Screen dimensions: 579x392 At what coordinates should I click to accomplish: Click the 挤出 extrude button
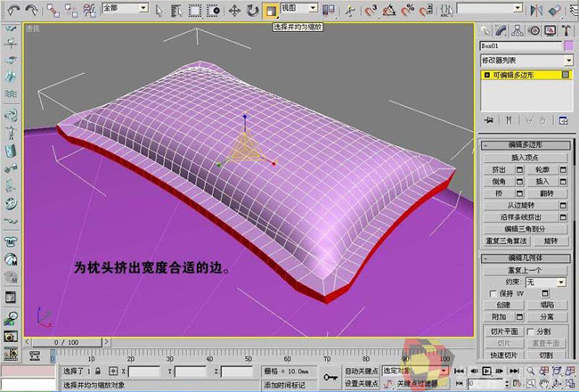(499, 169)
